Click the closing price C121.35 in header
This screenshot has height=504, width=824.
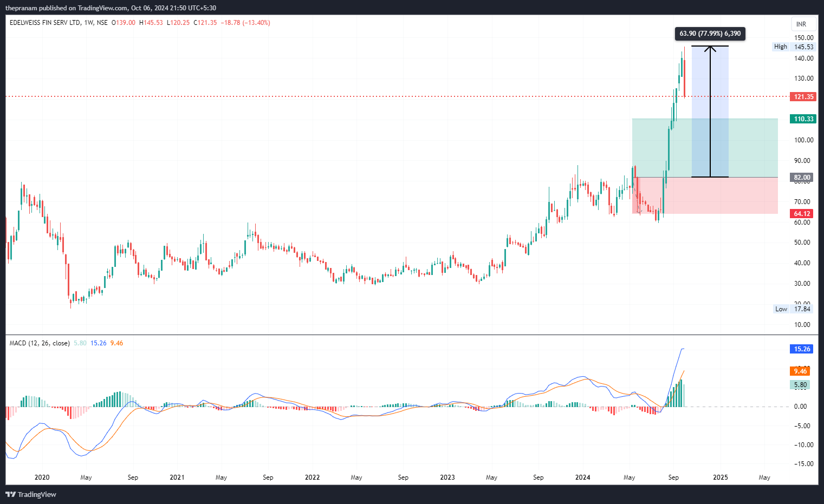click(x=205, y=23)
